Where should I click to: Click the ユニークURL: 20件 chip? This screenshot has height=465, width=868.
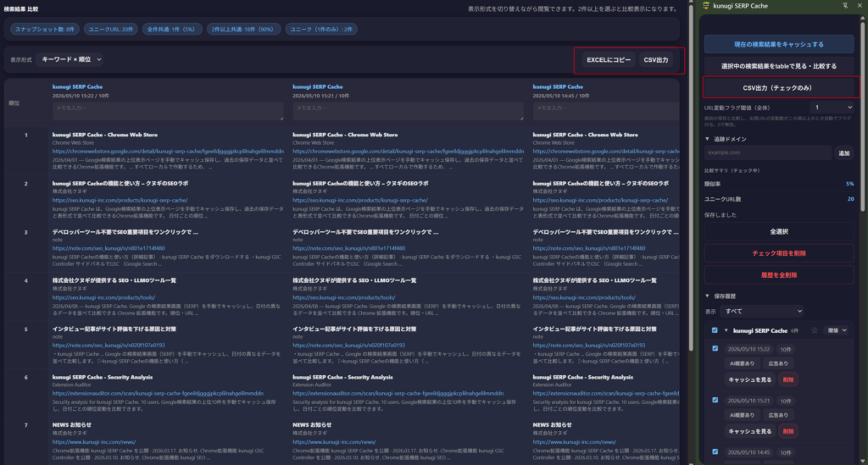(x=111, y=30)
